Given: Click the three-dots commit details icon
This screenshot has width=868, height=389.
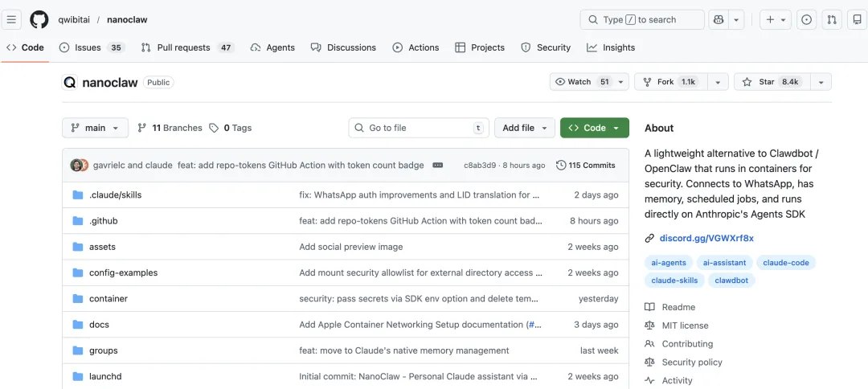Looking at the screenshot, I should pos(437,166).
